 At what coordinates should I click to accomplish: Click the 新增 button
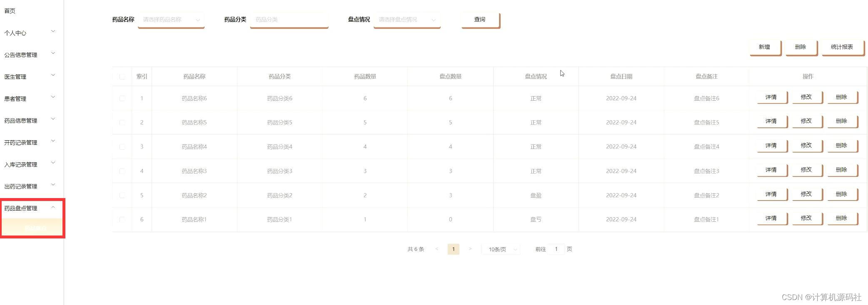[x=765, y=47]
